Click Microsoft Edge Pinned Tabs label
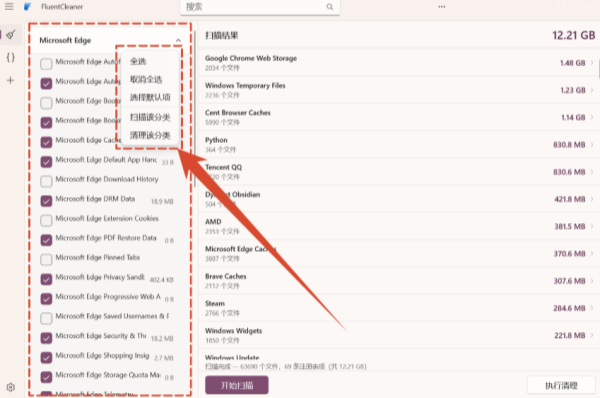 [x=98, y=257]
